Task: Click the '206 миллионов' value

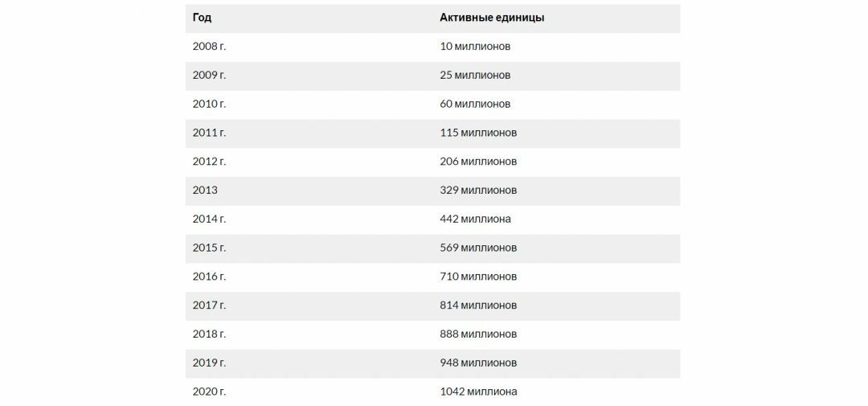Action: point(478,162)
